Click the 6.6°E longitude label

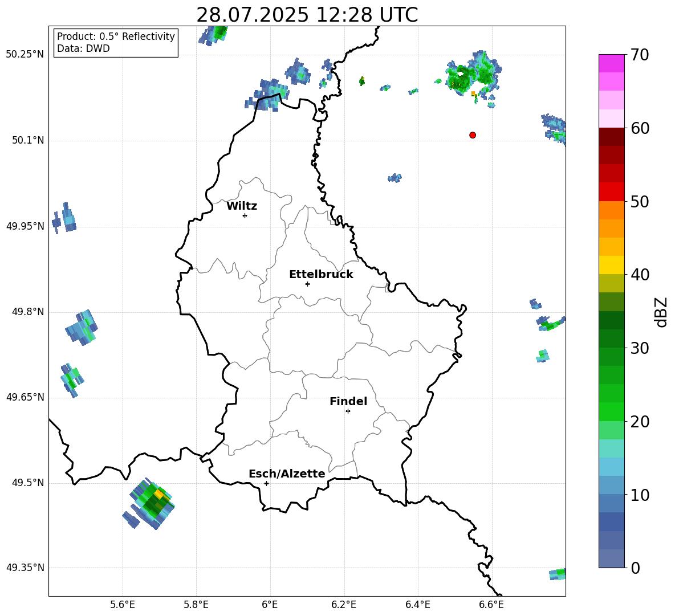[x=491, y=605]
